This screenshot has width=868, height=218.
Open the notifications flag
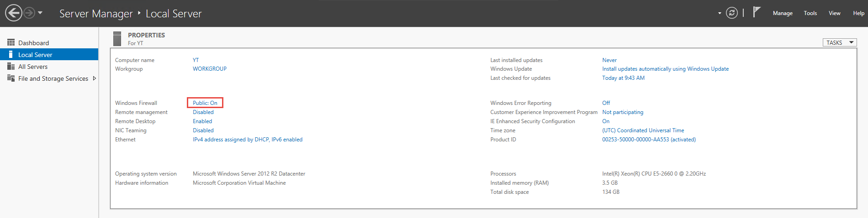(x=757, y=12)
